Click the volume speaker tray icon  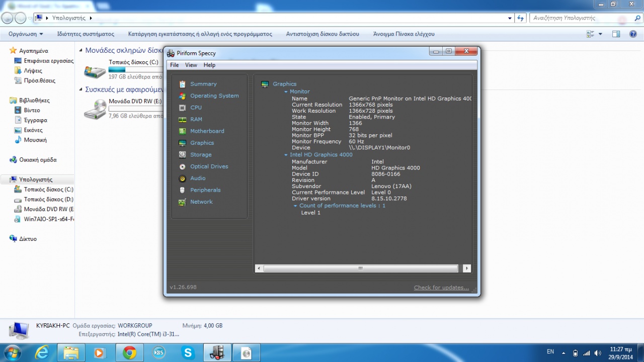pos(598,353)
